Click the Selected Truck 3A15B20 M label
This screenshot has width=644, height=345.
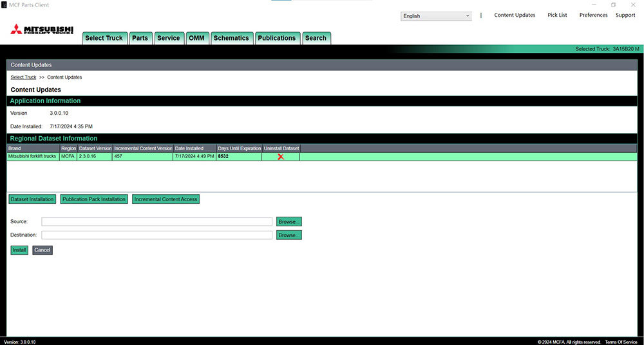click(607, 49)
